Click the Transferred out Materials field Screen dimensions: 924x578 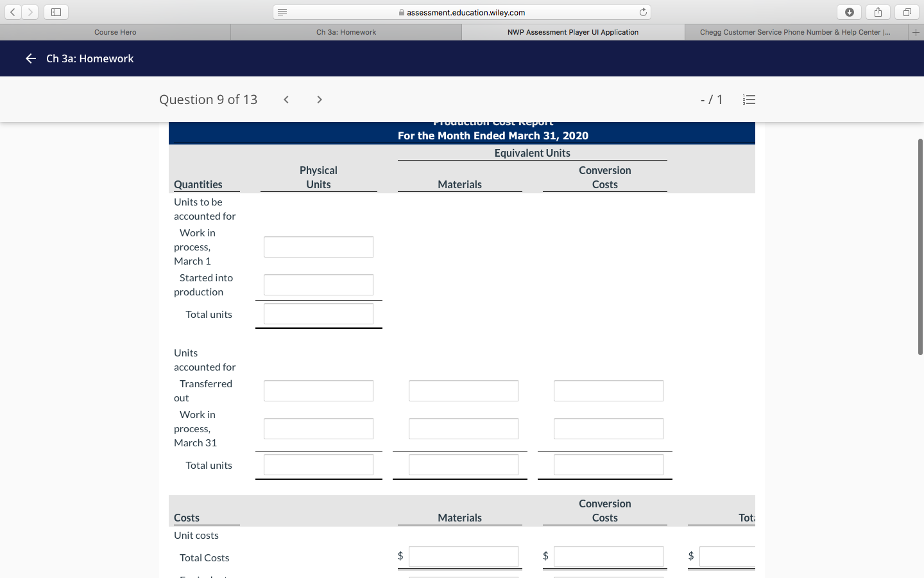pos(463,390)
